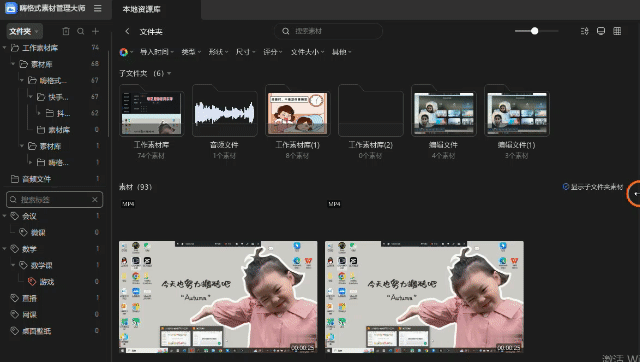Click the 文件夹 breadcrumb title
Screen dimensions: 640x362
[x=151, y=31]
